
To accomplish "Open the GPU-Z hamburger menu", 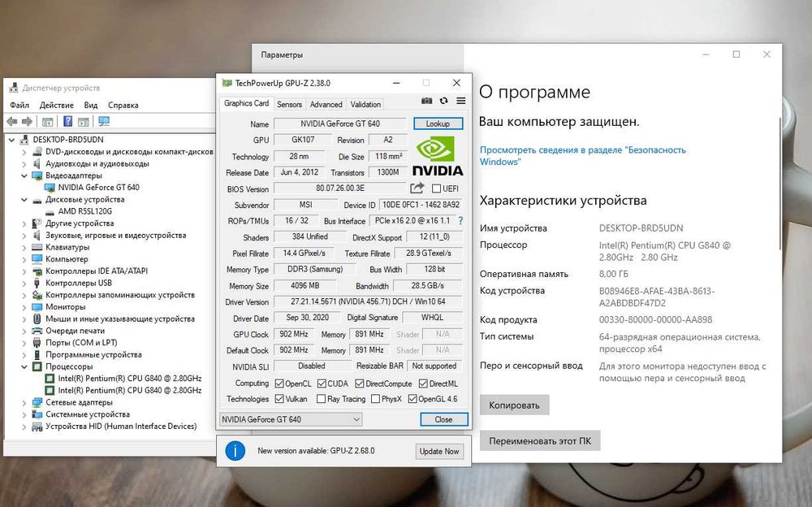I will [461, 101].
